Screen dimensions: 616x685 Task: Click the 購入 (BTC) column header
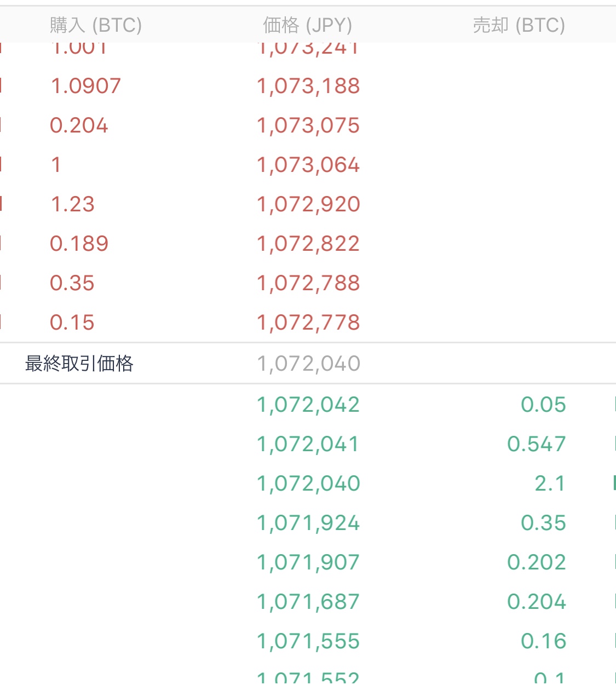96,25
